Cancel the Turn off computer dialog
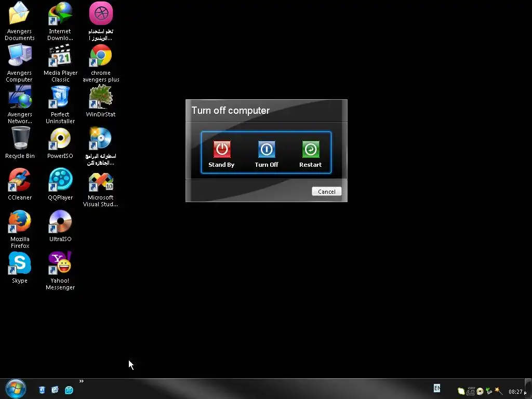 coord(326,192)
